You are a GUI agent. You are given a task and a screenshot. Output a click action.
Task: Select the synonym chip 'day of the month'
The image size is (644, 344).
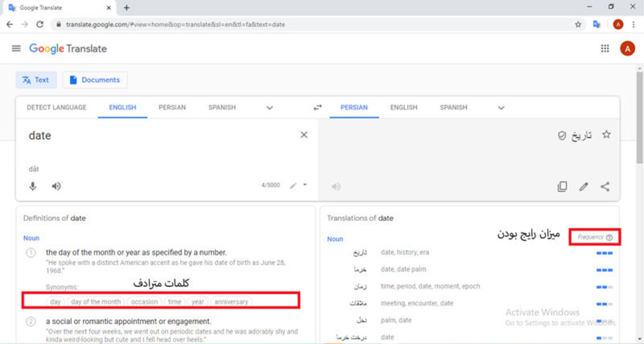96,302
